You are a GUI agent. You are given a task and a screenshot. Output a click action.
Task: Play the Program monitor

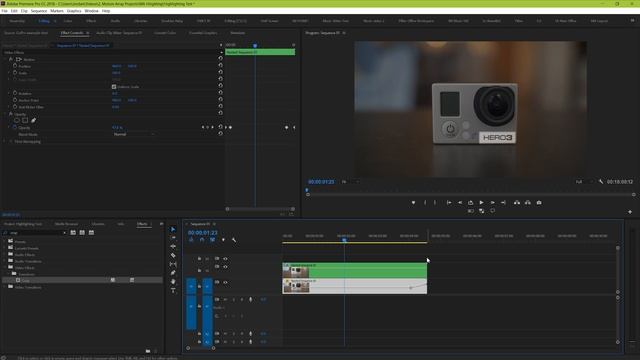482,202
